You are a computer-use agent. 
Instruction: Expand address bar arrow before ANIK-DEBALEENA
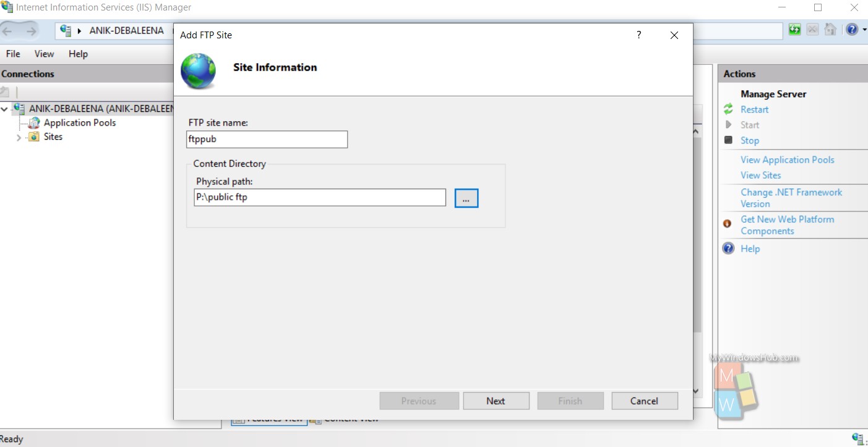click(x=80, y=31)
